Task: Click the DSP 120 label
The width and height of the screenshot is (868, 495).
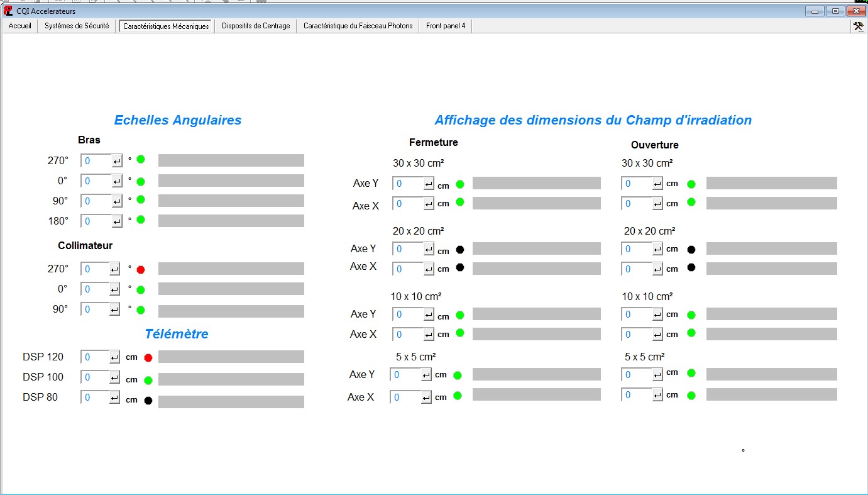Action: click(x=43, y=357)
